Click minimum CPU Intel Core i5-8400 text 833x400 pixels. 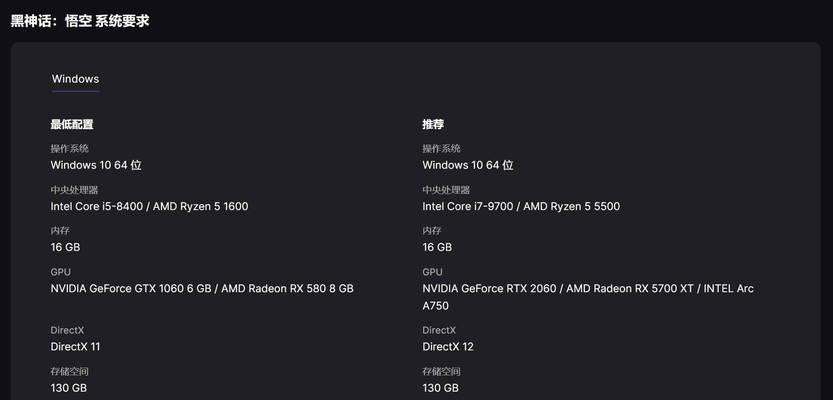click(97, 206)
